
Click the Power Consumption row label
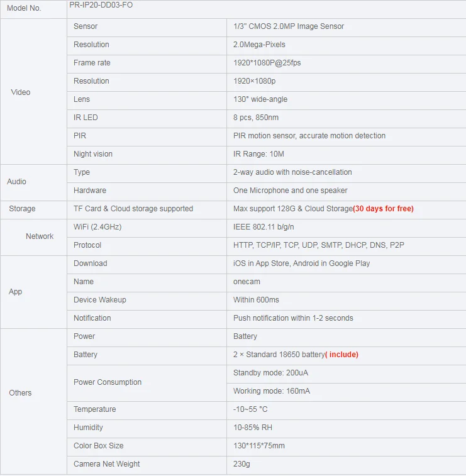[108, 382]
